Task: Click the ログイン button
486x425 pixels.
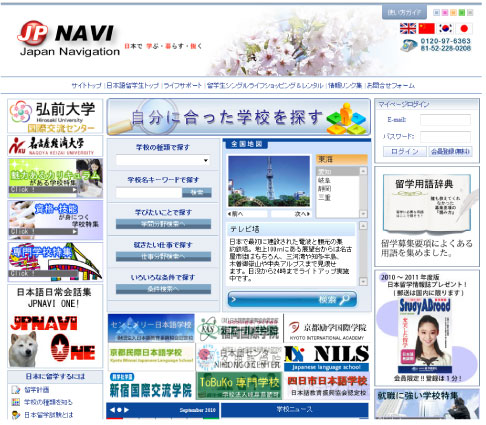Action: tap(404, 152)
